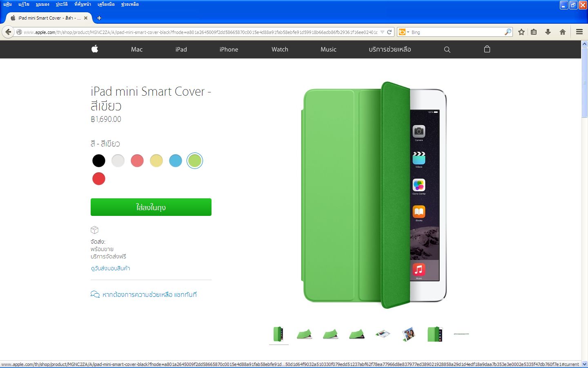The image size is (588, 368).
Task: Open URL history dropdown arrow in address bar
Action: coord(382,32)
